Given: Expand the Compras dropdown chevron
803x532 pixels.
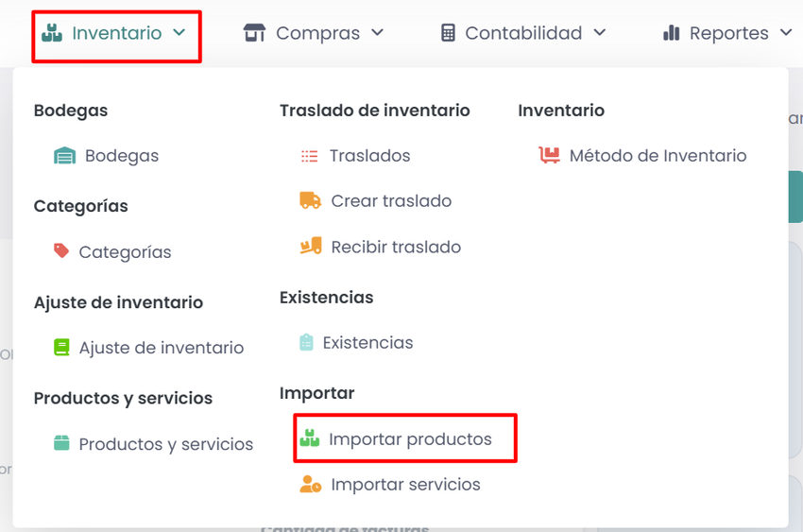Looking at the screenshot, I should [x=378, y=33].
